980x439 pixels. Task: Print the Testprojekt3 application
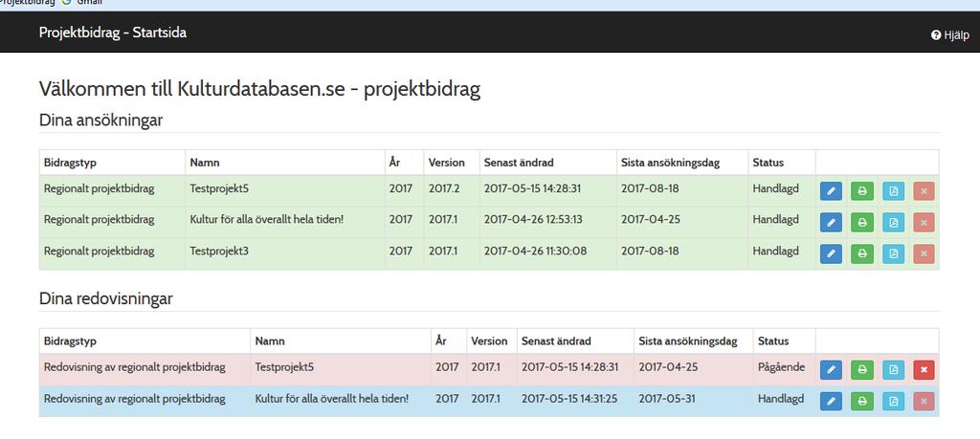[x=862, y=253]
